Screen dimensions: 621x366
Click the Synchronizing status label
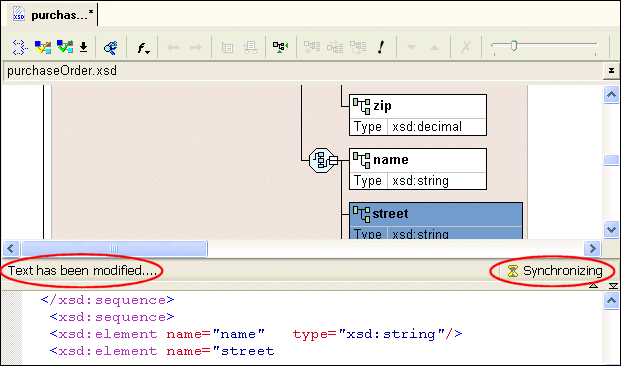pos(562,271)
